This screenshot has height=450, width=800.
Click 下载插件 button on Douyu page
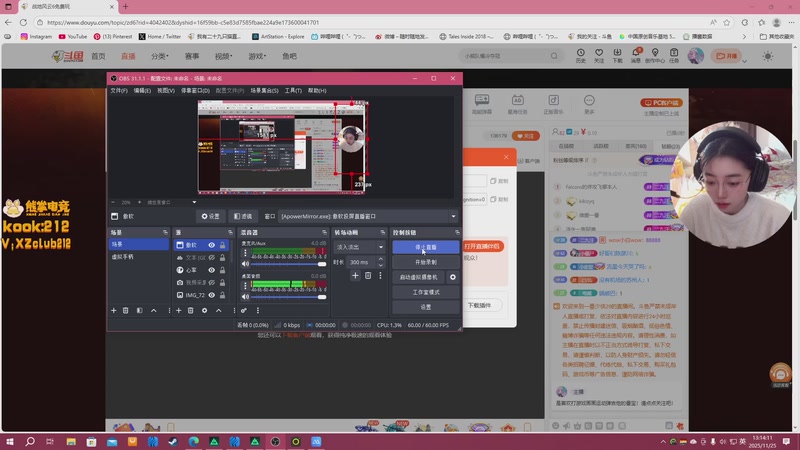[x=480, y=305]
